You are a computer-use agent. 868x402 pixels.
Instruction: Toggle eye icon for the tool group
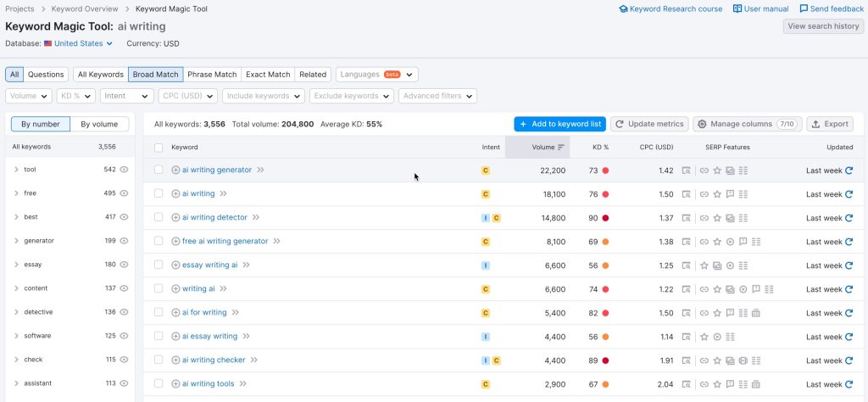(x=125, y=170)
